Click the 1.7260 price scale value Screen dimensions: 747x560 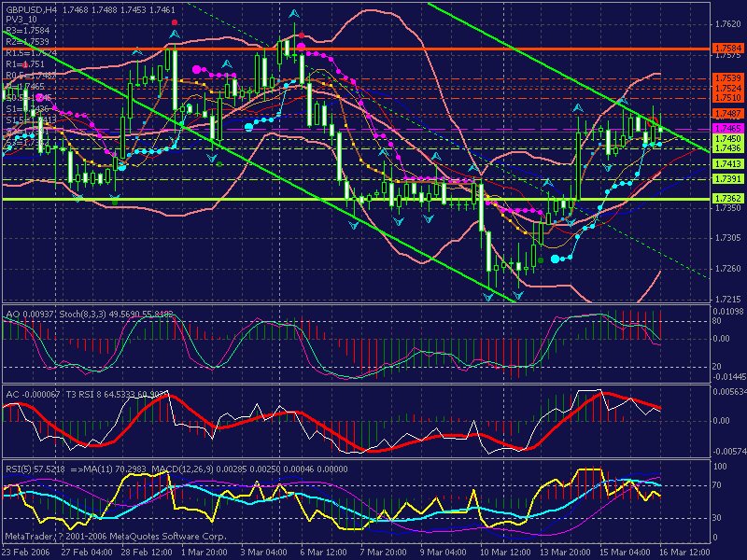click(x=728, y=269)
